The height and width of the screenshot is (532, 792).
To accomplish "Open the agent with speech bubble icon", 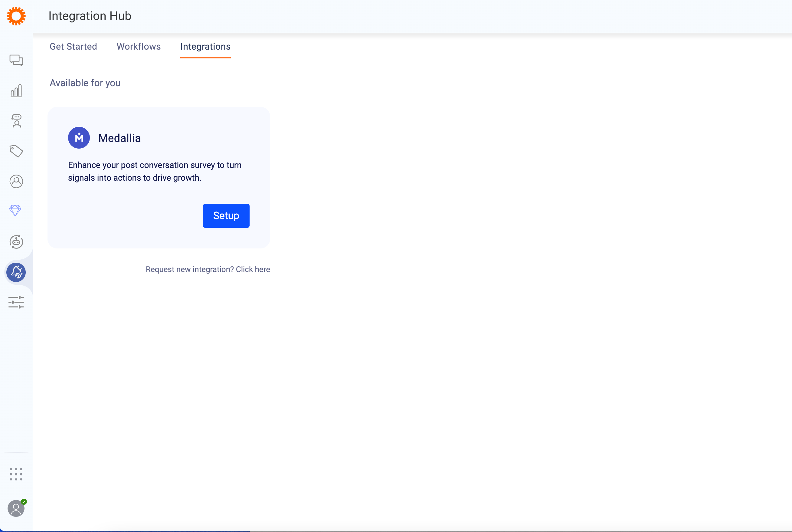I will coord(16,121).
